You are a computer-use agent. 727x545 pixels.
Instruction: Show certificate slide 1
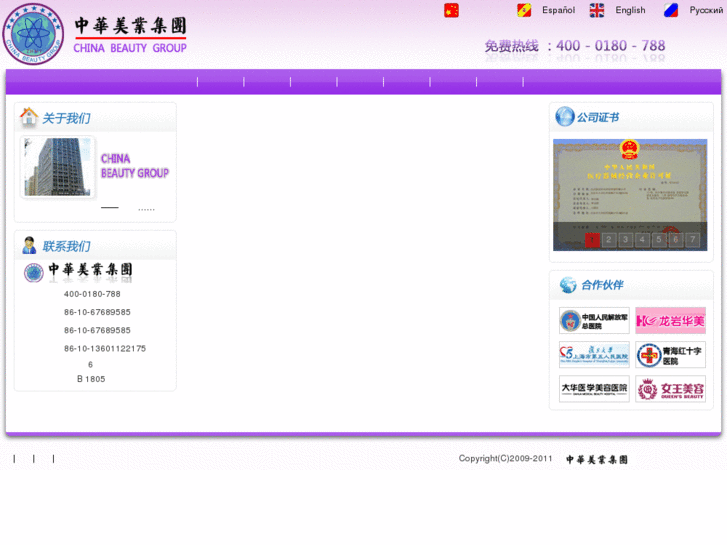(x=592, y=240)
